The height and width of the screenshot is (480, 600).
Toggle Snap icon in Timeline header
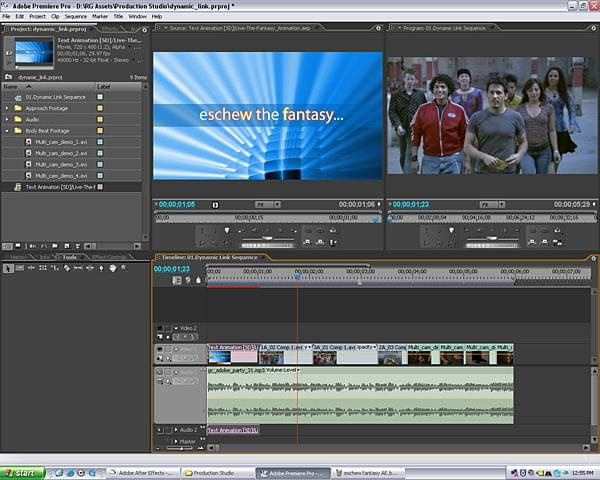pyautogui.click(x=178, y=280)
